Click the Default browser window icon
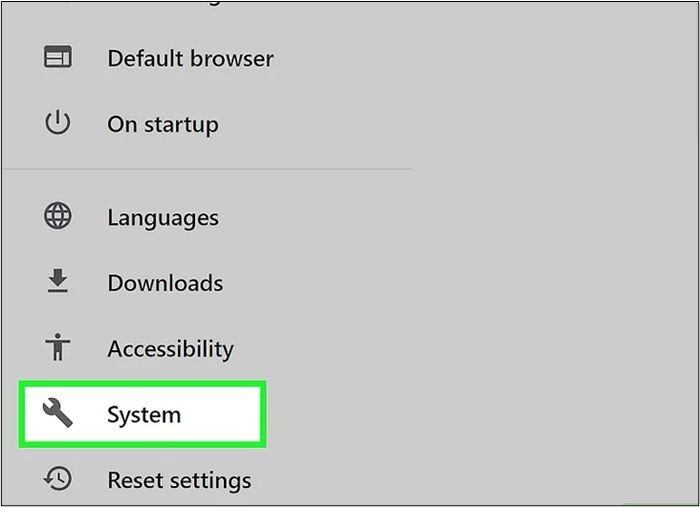 pos(58,58)
